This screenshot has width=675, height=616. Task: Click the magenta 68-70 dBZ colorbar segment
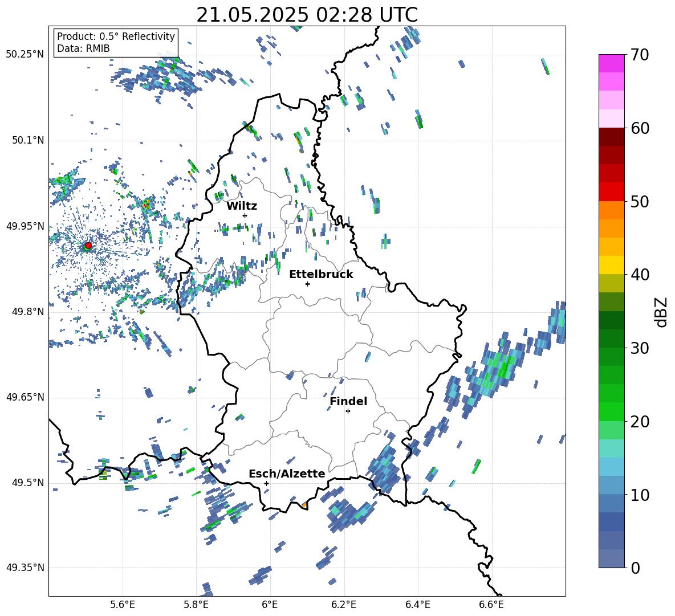point(612,63)
